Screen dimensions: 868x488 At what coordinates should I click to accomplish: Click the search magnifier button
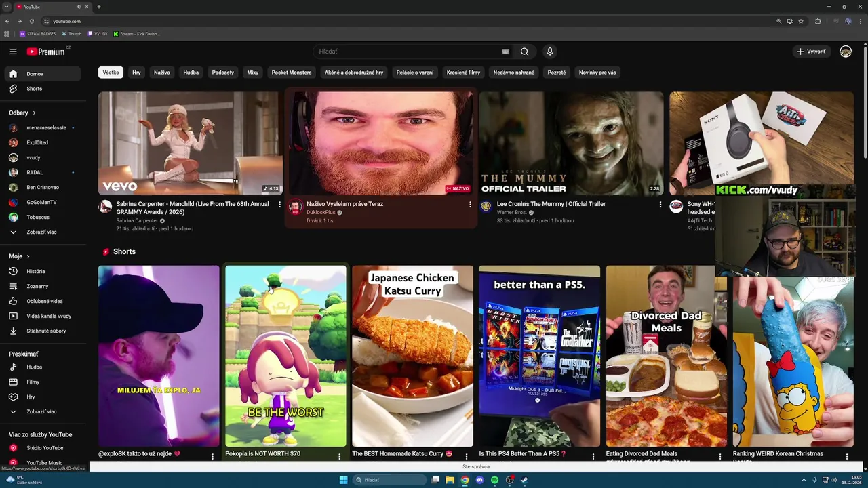[x=524, y=52]
